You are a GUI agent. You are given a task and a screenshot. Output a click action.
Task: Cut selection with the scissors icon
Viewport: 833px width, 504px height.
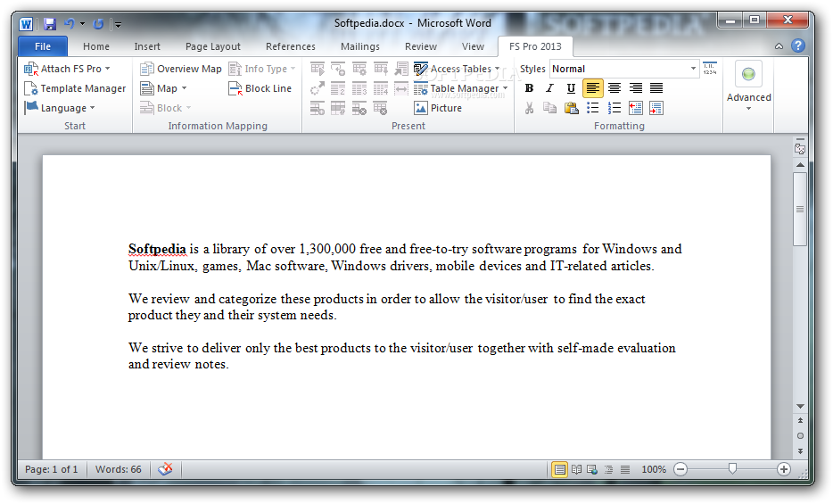pyautogui.click(x=529, y=108)
